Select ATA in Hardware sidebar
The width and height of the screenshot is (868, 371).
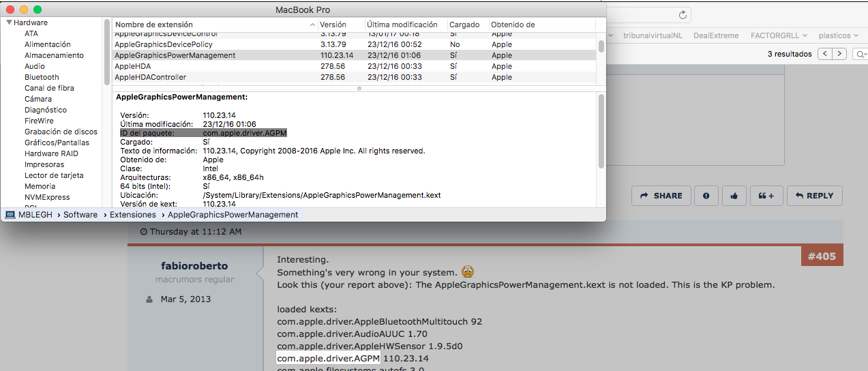(x=31, y=33)
